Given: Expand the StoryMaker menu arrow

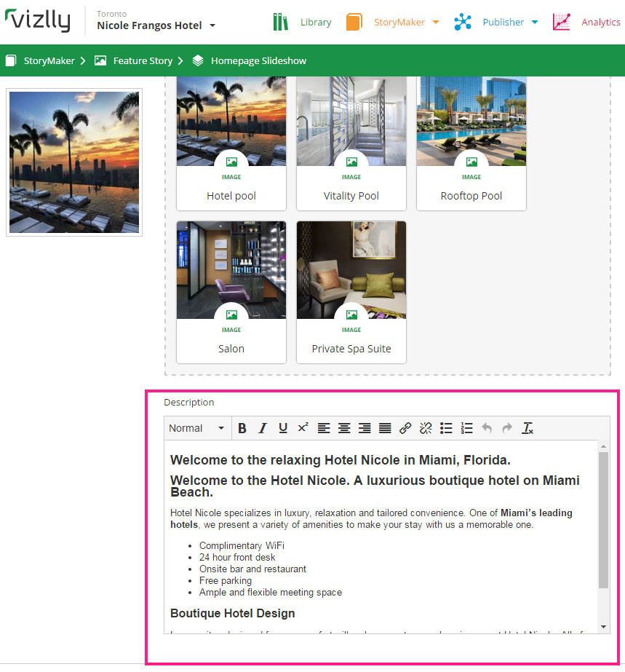Looking at the screenshot, I should 436,23.
